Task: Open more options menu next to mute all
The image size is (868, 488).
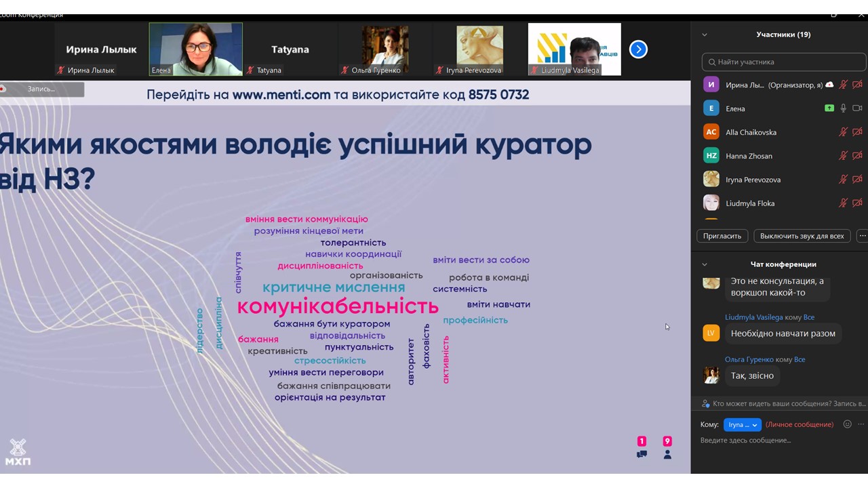Action: 862,236
